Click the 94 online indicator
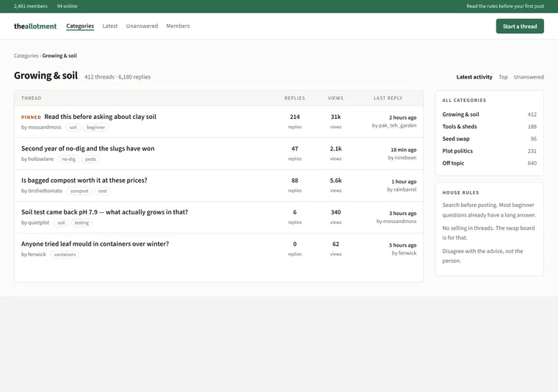Image resolution: width=558 pixels, height=392 pixels. [x=67, y=6]
